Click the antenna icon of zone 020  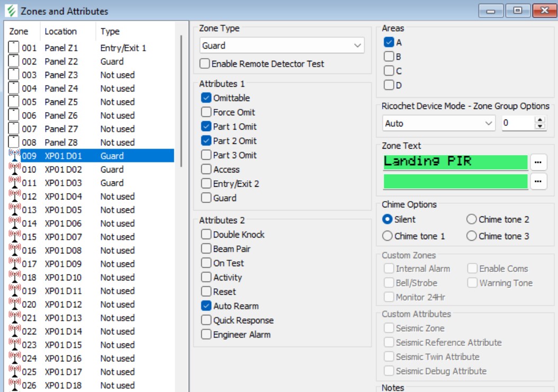coord(14,305)
